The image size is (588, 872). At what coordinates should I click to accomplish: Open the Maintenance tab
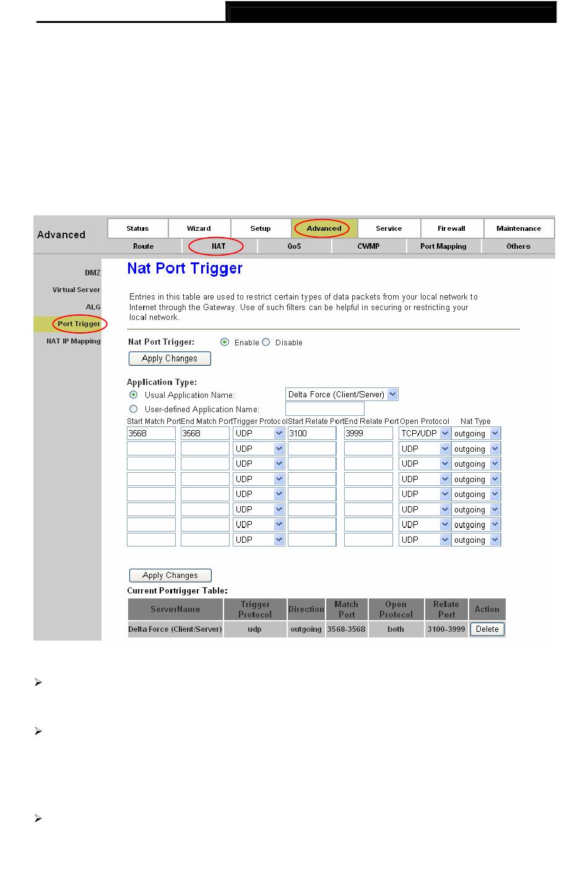coord(518,228)
